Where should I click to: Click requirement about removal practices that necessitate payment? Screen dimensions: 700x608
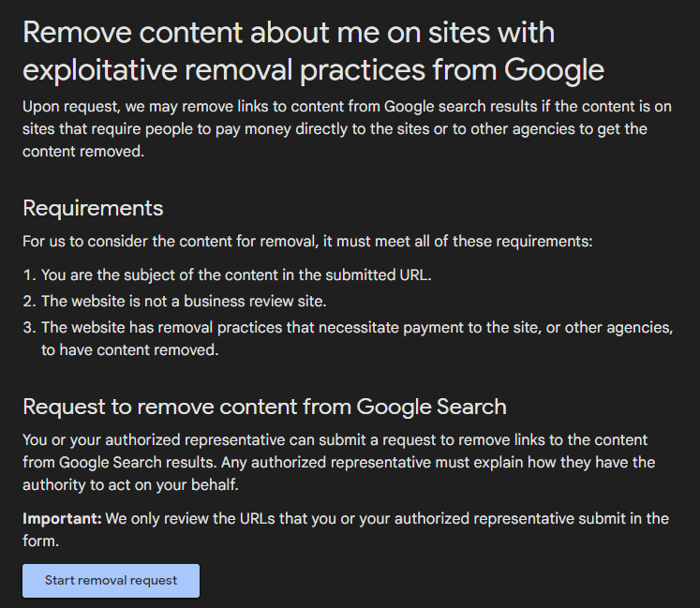coord(356,327)
